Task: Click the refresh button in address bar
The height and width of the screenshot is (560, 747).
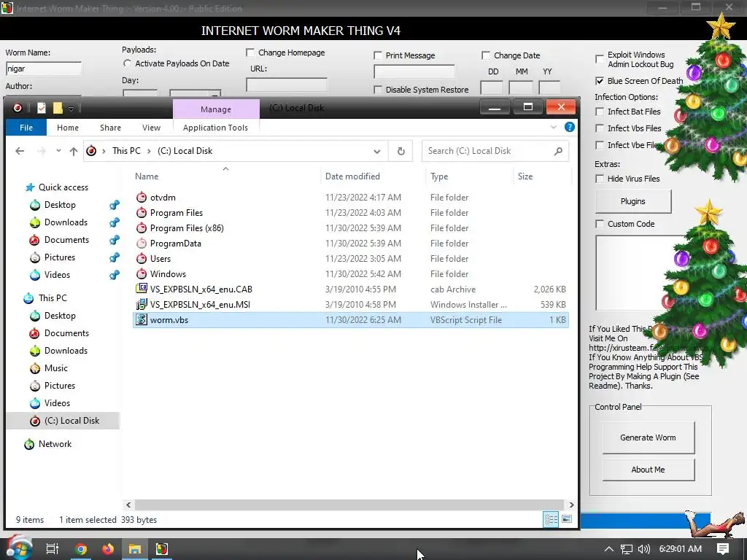Action: click(400, 151)
